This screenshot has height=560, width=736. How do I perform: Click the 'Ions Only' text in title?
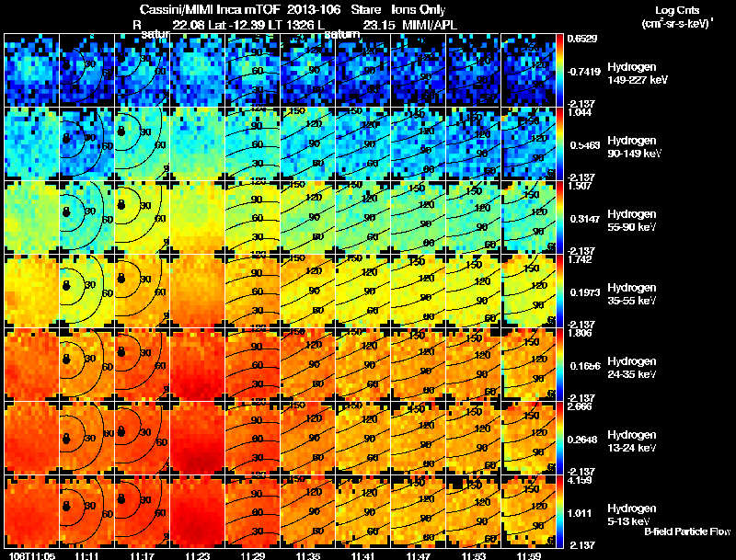coord(419,9)
